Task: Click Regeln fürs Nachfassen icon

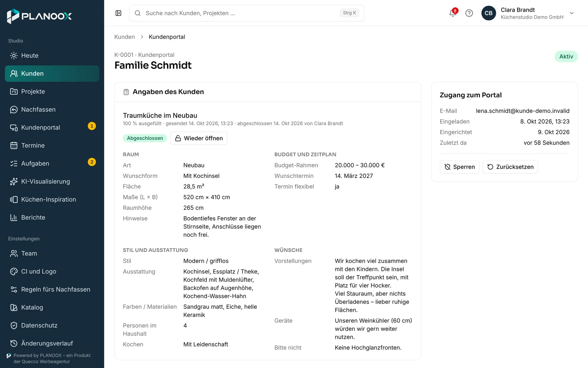Action: pyautogui.click(x=14, y=289)
